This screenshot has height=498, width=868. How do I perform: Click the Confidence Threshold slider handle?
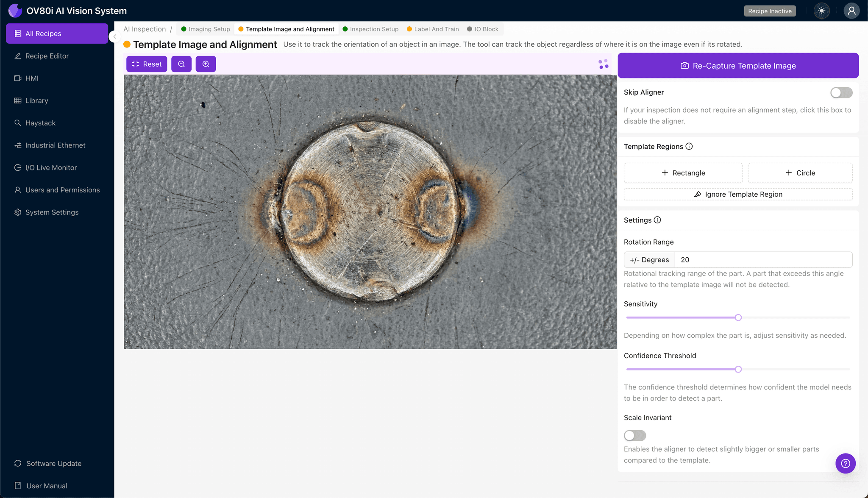pyautogui.click(x=738, y=369)
